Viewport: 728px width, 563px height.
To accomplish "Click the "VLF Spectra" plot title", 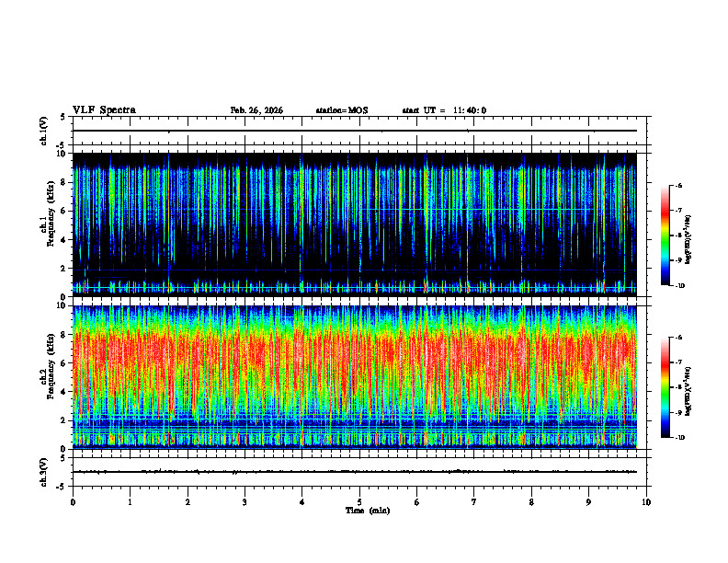I will [104, 110].
